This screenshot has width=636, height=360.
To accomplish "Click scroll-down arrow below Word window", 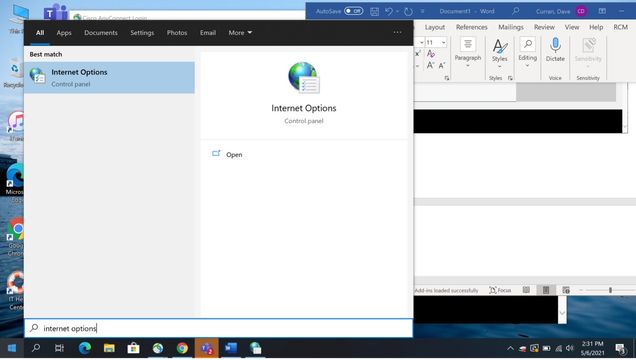I will (562, 313).
